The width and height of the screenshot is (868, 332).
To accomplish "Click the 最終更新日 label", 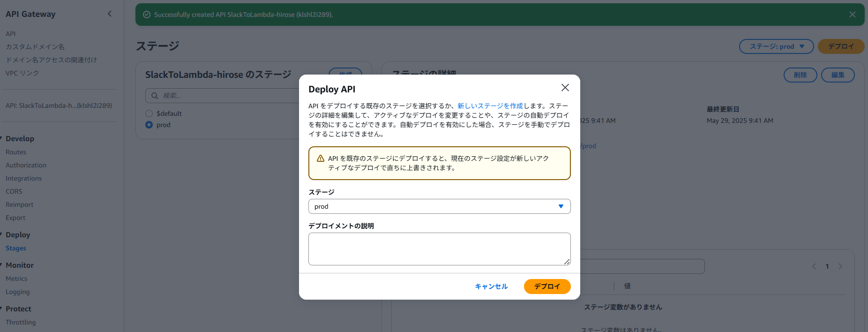I will click(723, 109).
